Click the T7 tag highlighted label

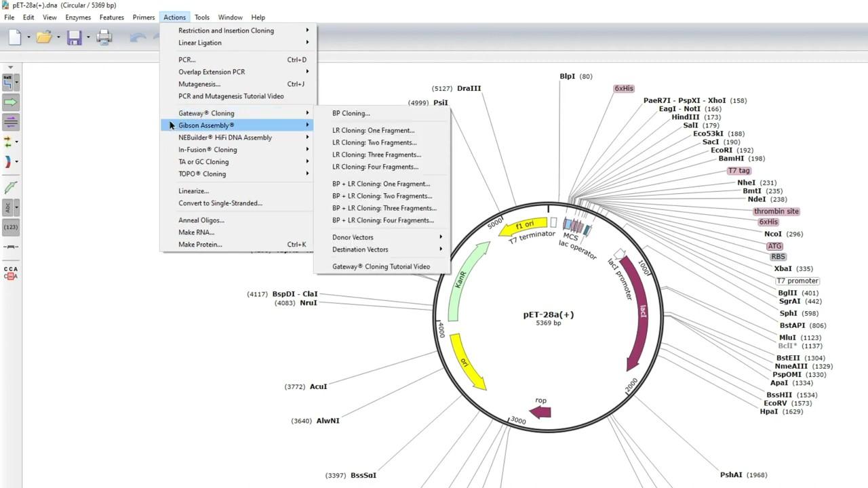pyautogui.click(x=738, y=170)
